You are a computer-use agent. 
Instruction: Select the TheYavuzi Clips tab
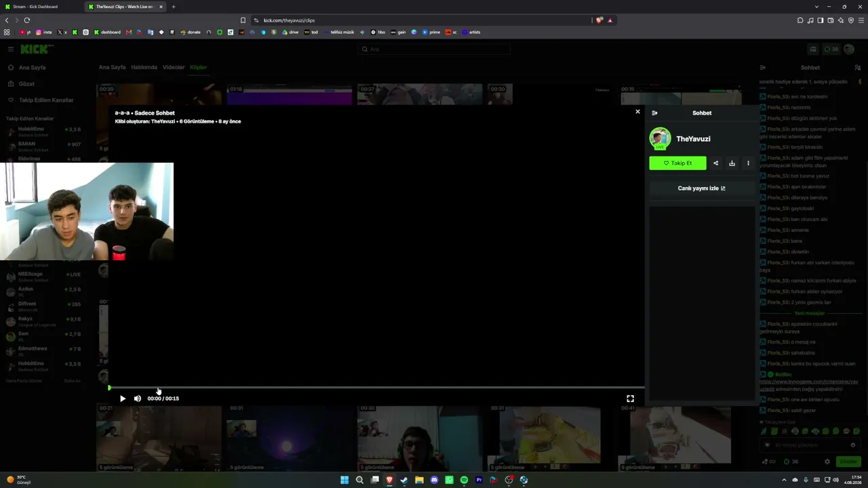click(126, 7)
